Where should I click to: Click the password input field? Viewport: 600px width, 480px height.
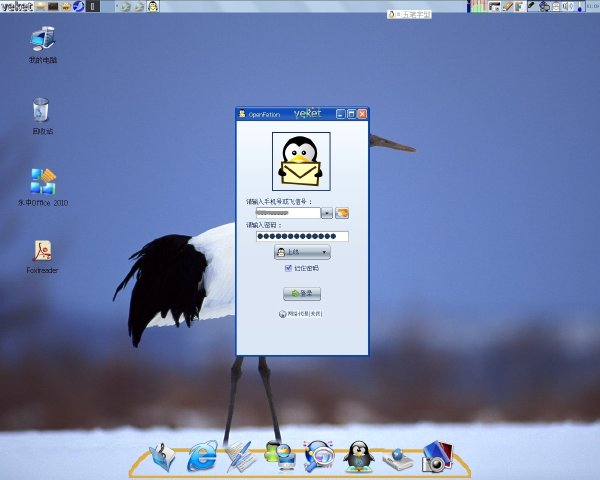(302, 236)
